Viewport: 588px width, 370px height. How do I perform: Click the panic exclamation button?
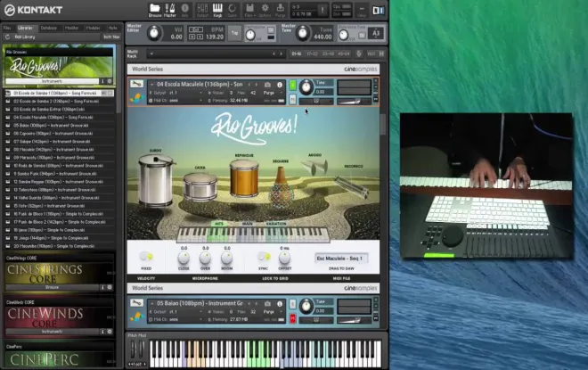pyautogui.click(x=323, y=10)
